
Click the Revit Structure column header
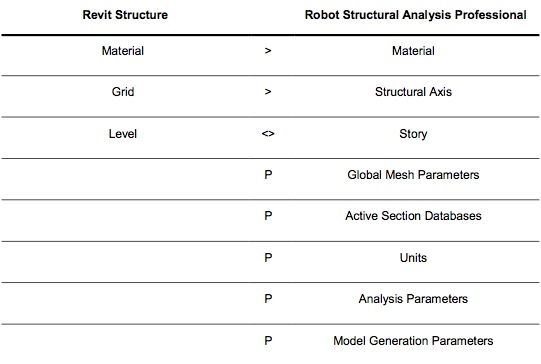[125, 15]
